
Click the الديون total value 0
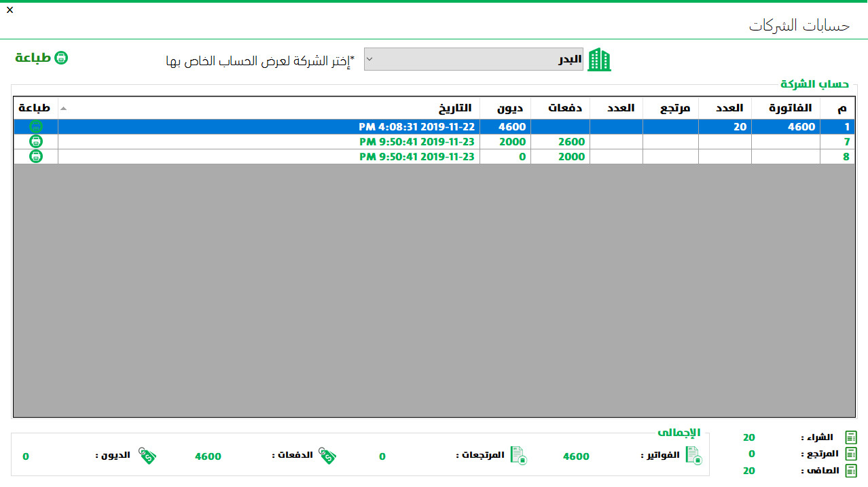coord(26,456)
